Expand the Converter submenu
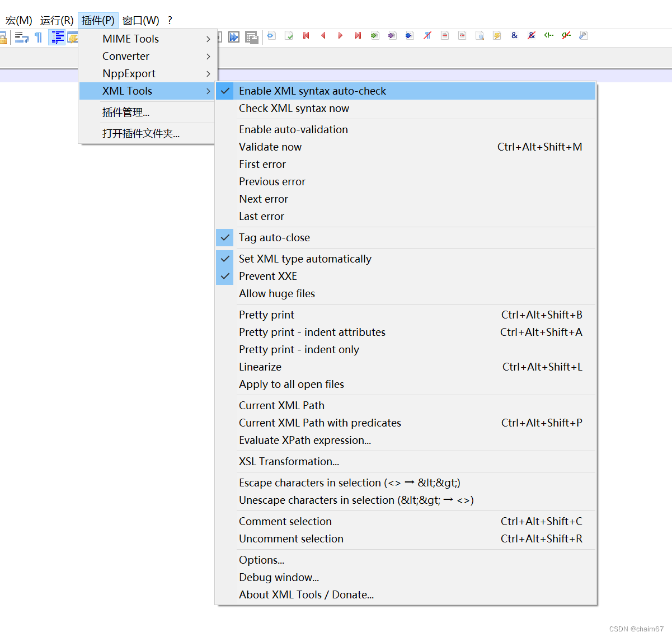The image size is (672, 637). point(126,56)
